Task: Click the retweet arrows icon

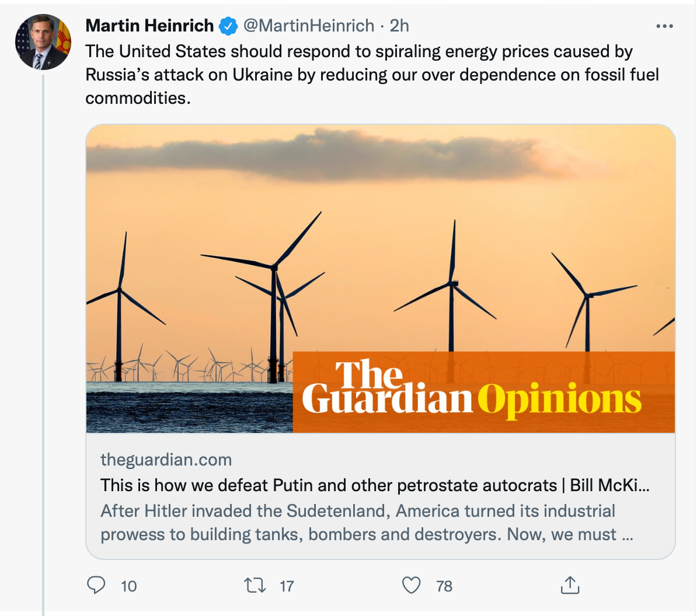Action: pyautogui.click(x=255, y=585)
